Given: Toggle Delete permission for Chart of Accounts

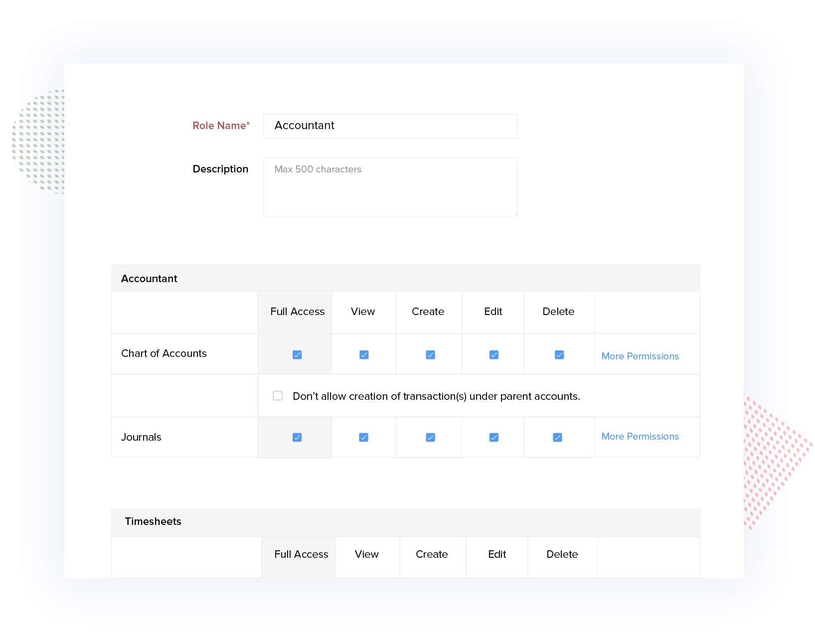Looking at the screenshot, I should 559,354.
